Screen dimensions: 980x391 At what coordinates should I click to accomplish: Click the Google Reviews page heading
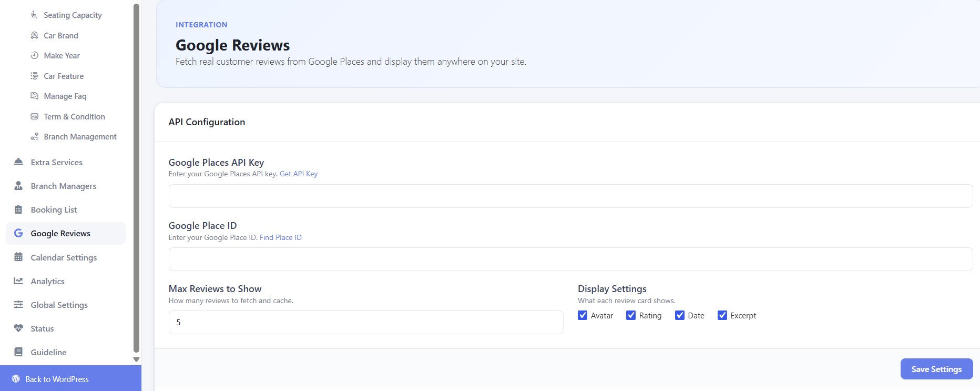[232, 45]
